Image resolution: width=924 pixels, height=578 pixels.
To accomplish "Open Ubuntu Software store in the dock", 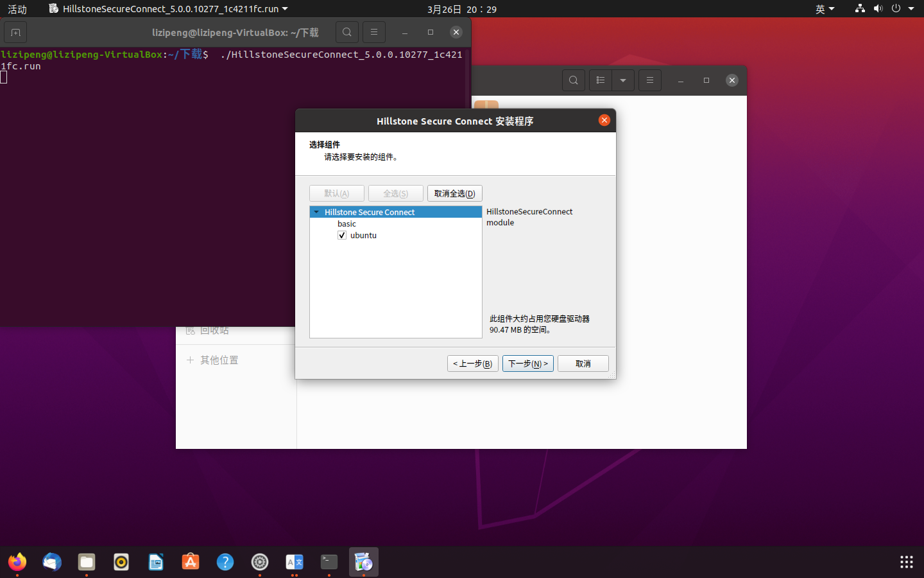I will (x=191, y=562).
